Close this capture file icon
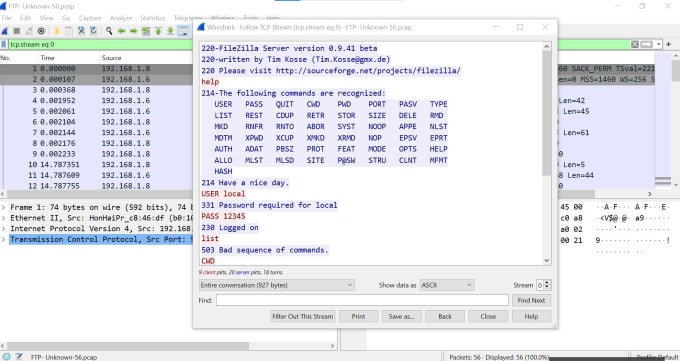 pyautogui.click(x=81, y=31)
